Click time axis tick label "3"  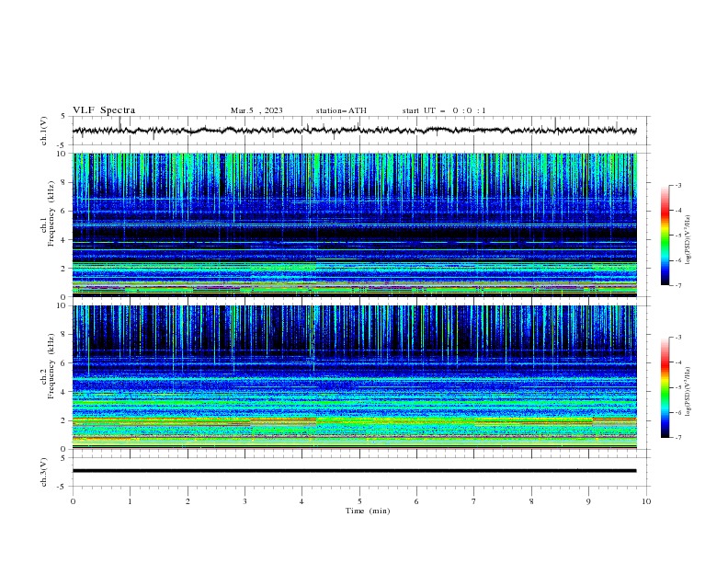(x=245, y=501)
